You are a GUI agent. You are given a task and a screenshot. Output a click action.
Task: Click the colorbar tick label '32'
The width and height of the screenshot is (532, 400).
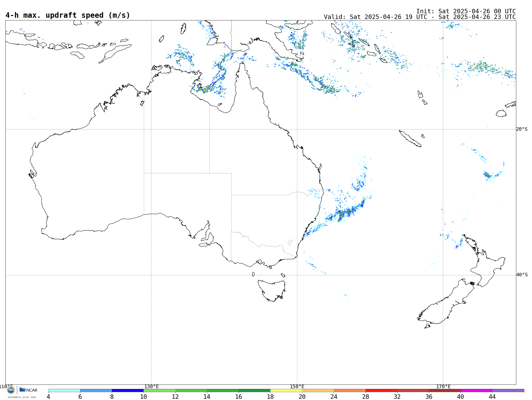click(397, 397)
